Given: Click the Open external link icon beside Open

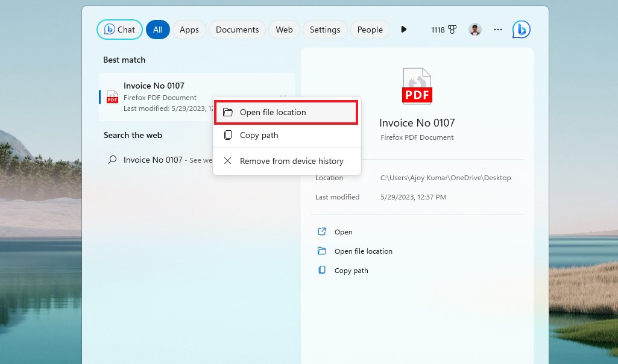Looking at the screenshot, I should tap(322, 231).
